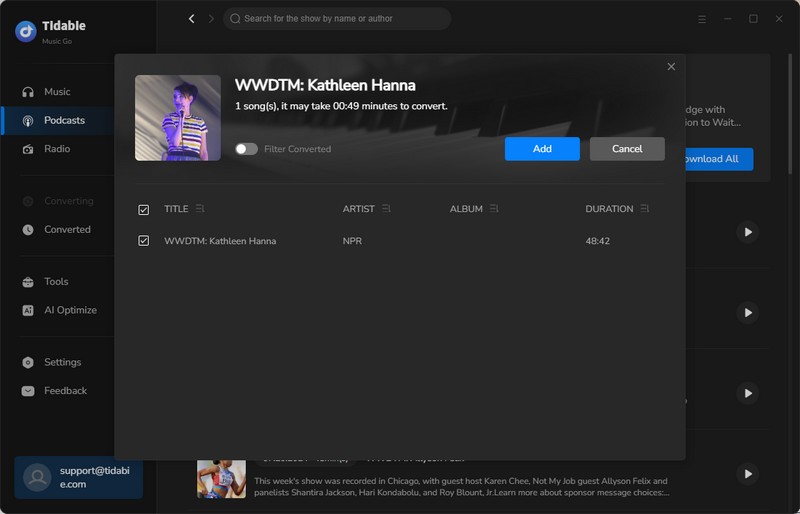Open the Tools page
The height and width of the screenshot is (514, 800).
pyautogui.click(x=57, y=282)
